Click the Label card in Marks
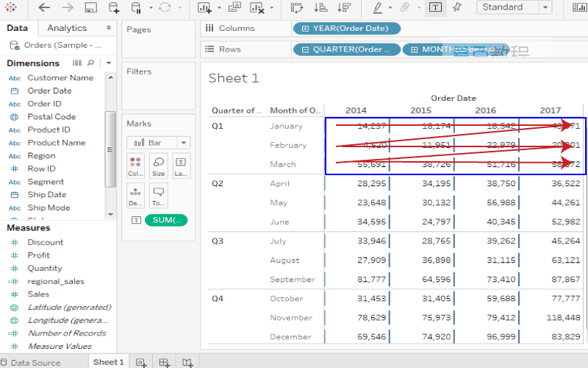Image resolution: width=588 pixels, height=368 pixels. pyautogui.click(x=181, y=166)
